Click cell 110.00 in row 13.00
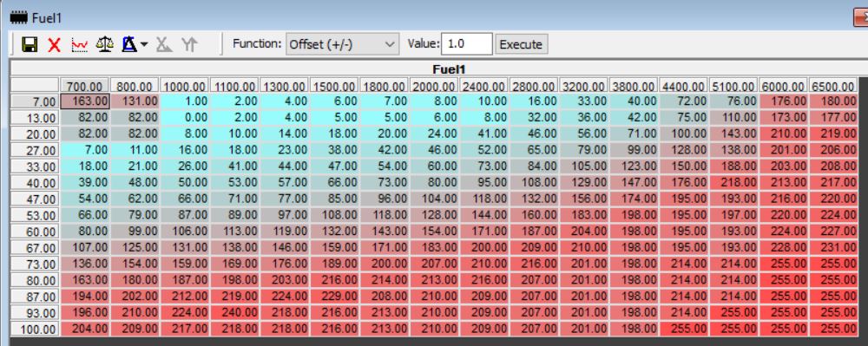868x346 pixels. coord(733,118)
